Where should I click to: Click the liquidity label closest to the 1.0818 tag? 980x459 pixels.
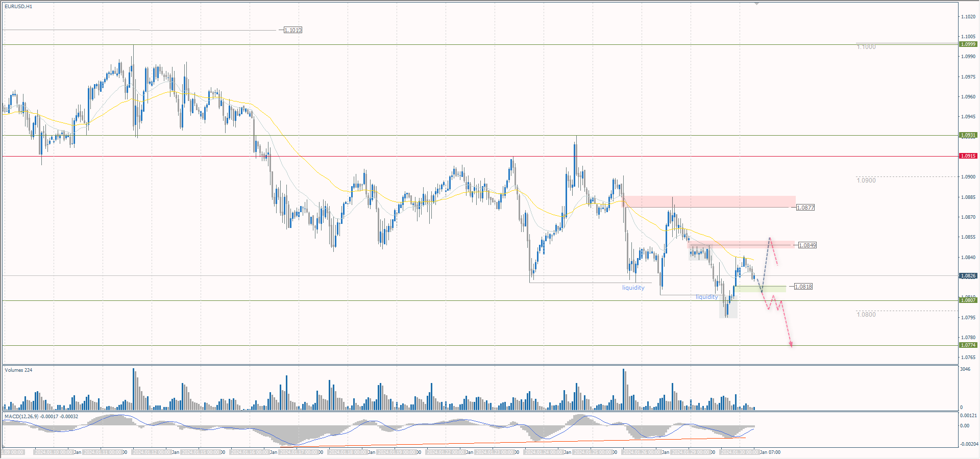click(x=707, y=297)
